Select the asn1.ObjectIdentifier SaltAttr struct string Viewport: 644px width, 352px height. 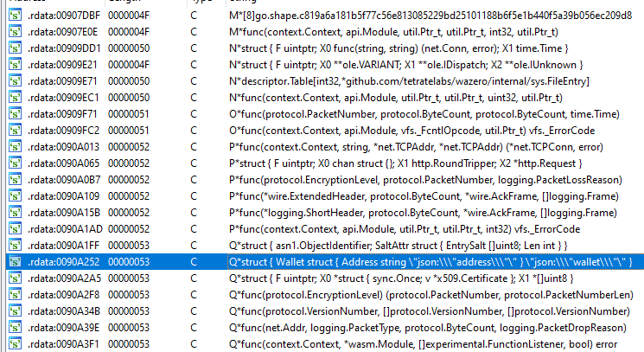(x=399, y=246)
